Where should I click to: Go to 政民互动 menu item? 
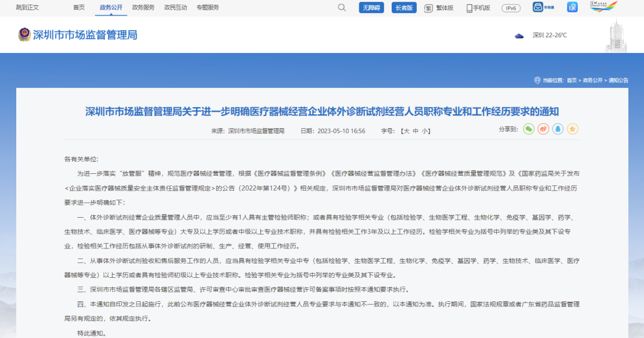point(175,7)
